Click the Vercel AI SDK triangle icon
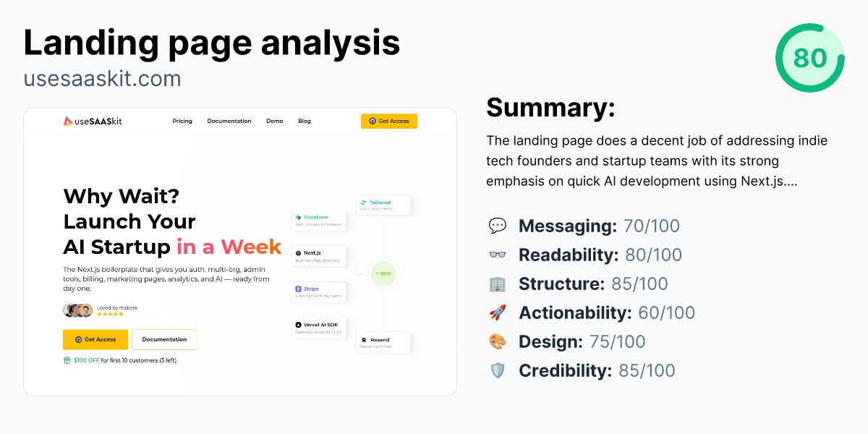 click(298, 324)
